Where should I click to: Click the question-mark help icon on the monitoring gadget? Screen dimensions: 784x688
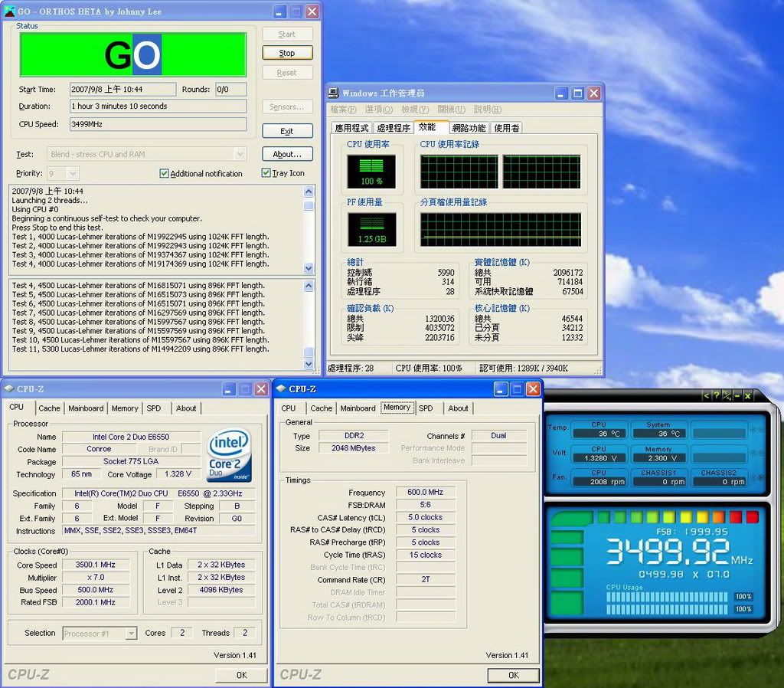[x=716, y=395]
